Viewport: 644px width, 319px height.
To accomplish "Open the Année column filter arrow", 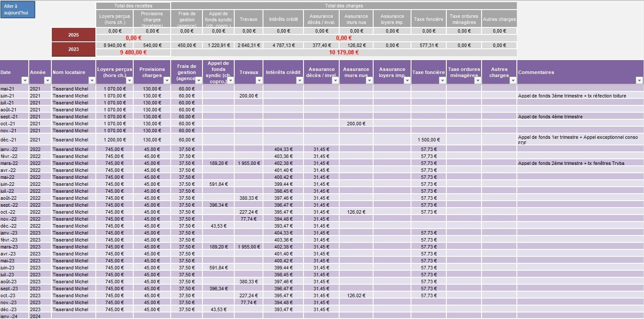I will coord(47,81).
